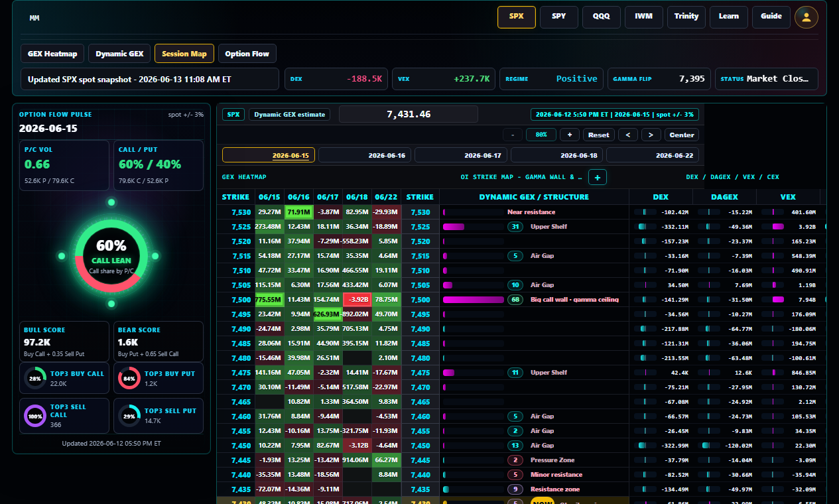Click the Bull Score 97.2K card
The image size is (839, 504).
64,341
